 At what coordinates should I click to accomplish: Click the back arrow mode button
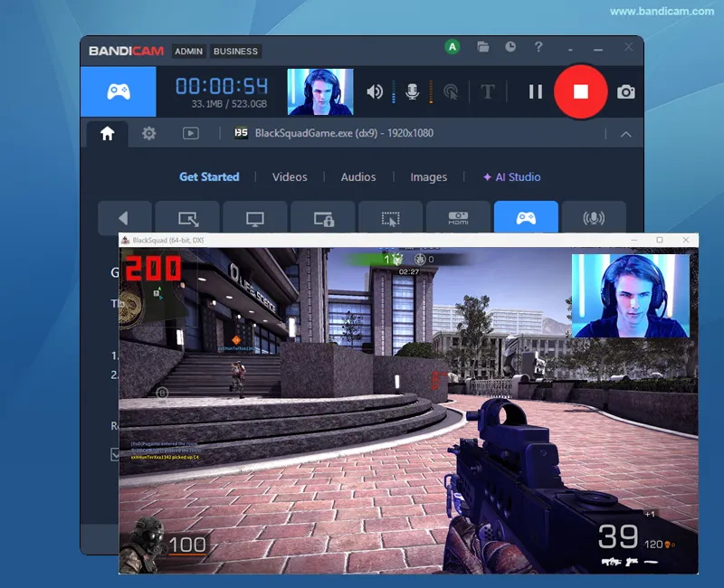click(125, 217)
